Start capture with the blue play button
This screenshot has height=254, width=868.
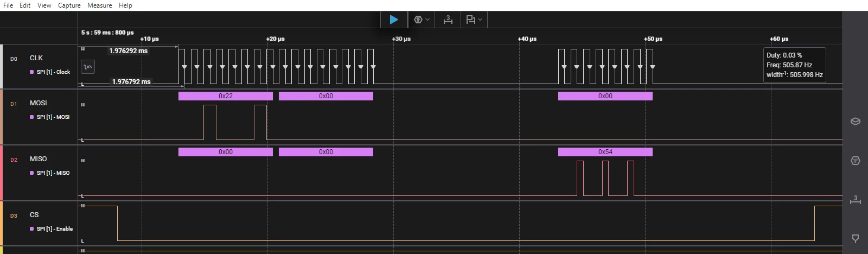(394, 20)
